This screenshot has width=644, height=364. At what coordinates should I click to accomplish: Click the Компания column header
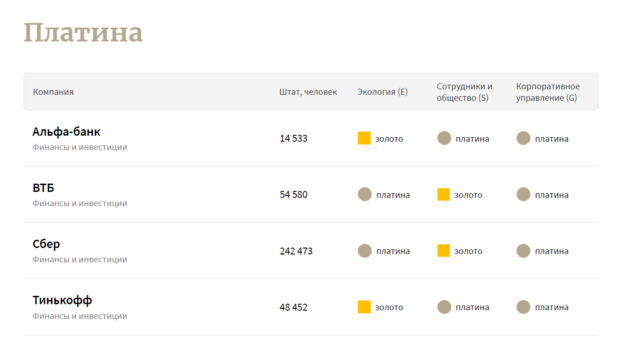point(53,92)
